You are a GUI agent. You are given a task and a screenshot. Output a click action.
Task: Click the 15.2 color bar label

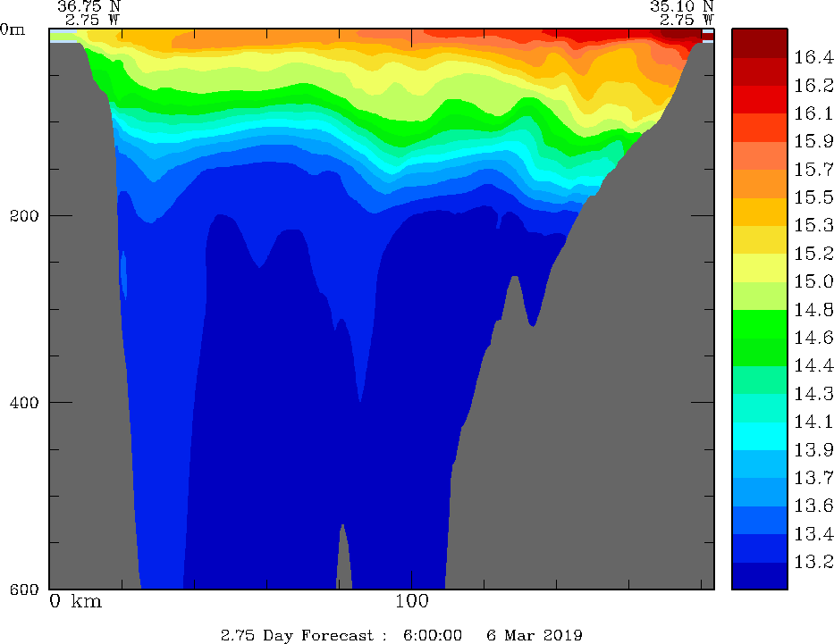tap(813, 254)
